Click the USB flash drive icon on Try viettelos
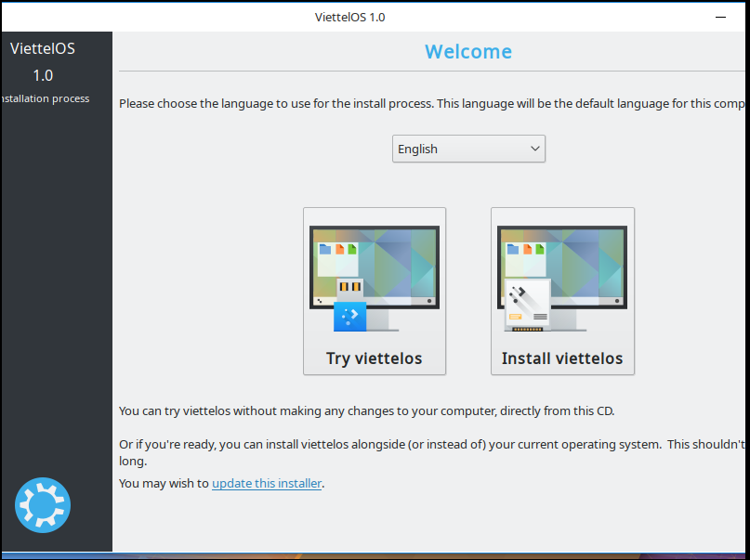The image size is (750, 560). pos(350,305)
